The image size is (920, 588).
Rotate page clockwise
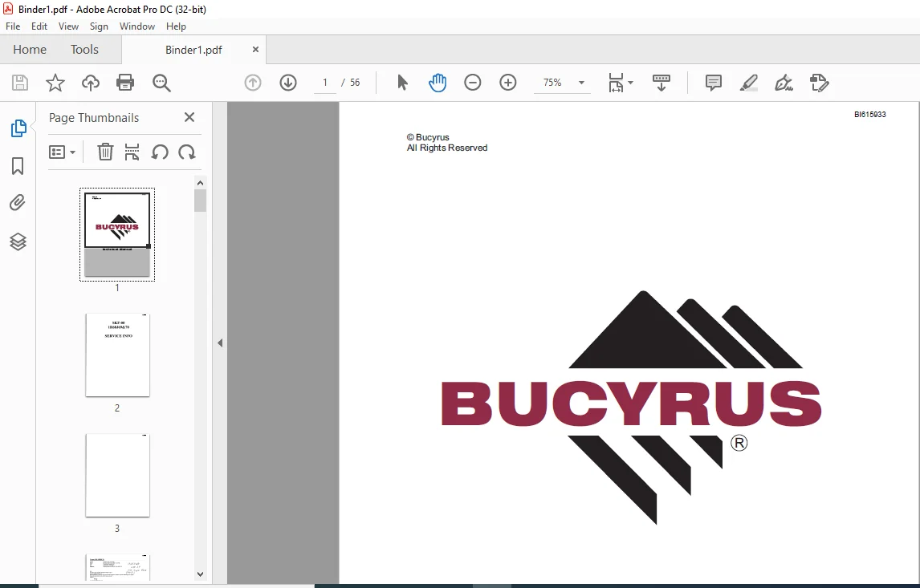(187, 152)
